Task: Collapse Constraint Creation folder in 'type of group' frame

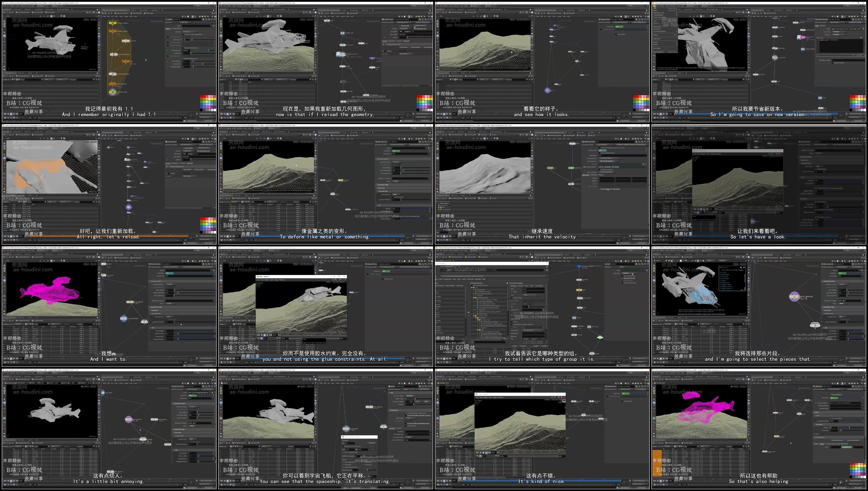Action: pos(474,298)
